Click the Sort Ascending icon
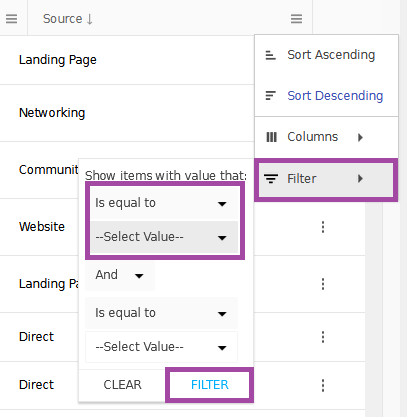 coord(270,55)
